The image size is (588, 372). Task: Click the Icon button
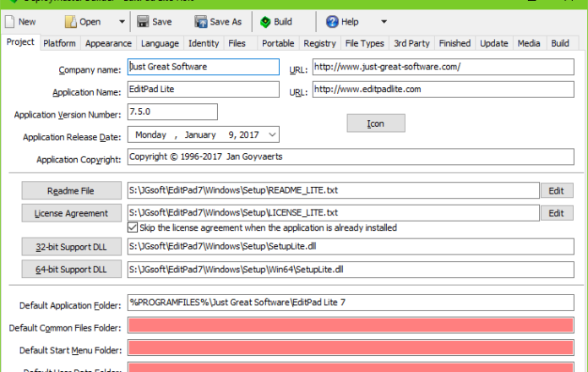(376, 123)
